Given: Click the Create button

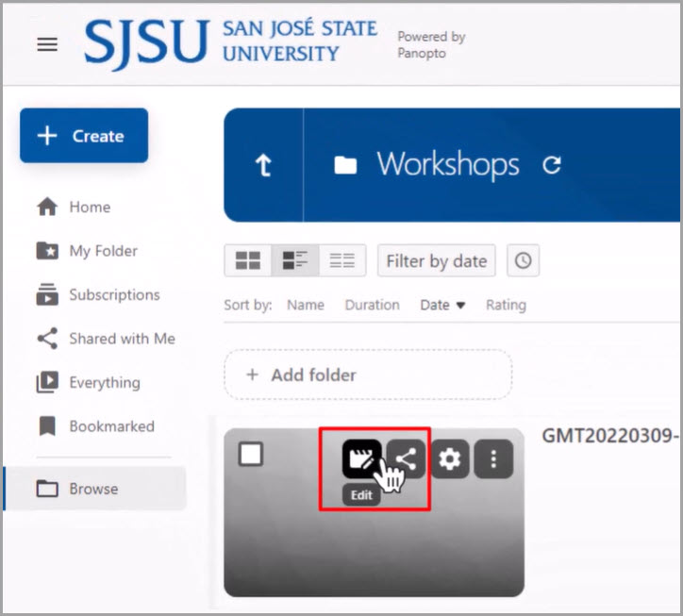Looking at the screenshot, I should pos(84,136).
